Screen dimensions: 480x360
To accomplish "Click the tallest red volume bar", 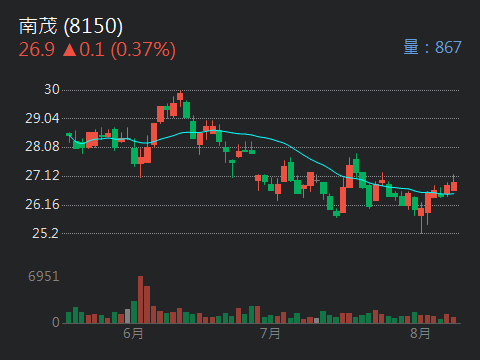I will [x=141, y=300].
